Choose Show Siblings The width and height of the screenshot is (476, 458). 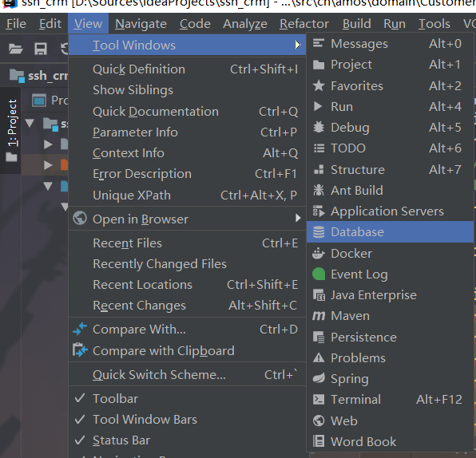[187, 90]
